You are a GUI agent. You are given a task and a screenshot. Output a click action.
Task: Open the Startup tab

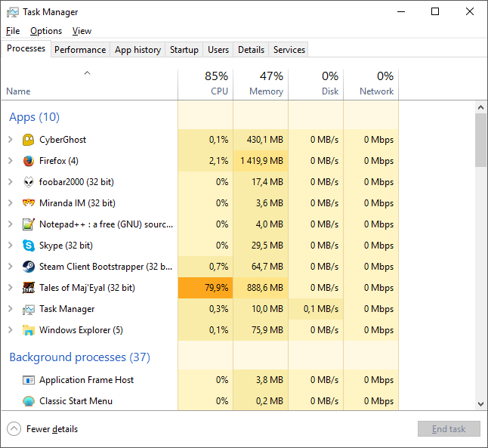(184, 50)
